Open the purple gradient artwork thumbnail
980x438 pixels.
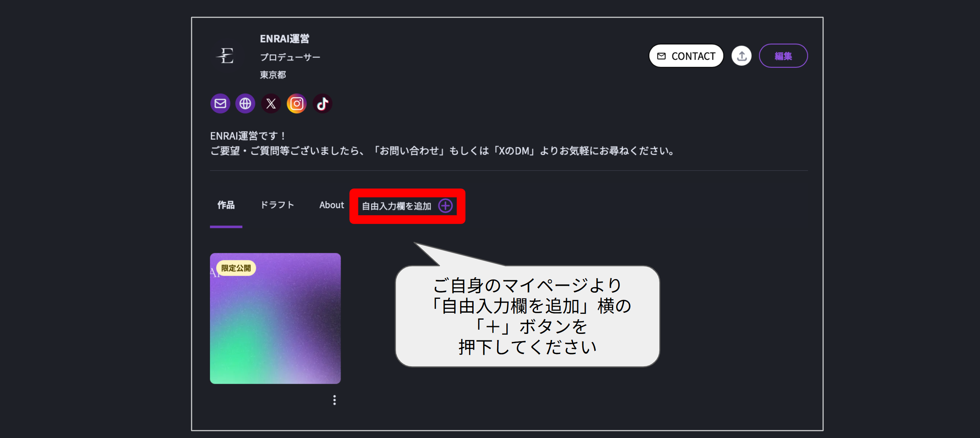pyautogui.click(x=275, y=318)
